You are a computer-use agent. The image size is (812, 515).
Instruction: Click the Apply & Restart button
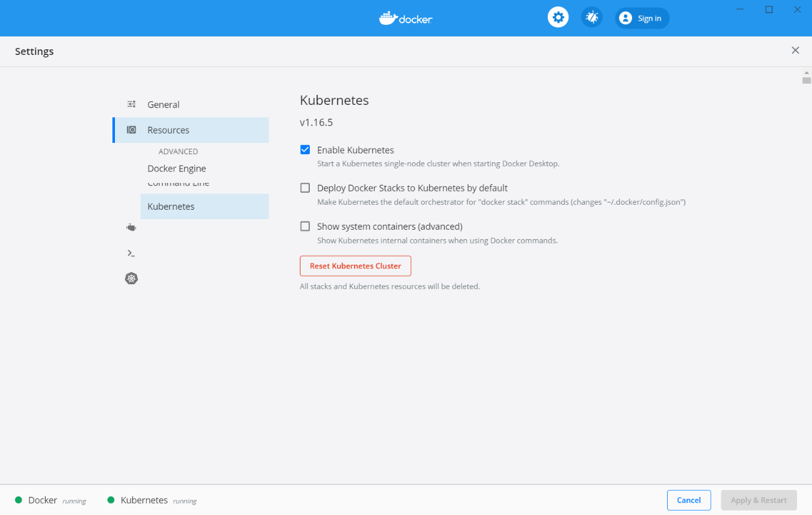759,500
